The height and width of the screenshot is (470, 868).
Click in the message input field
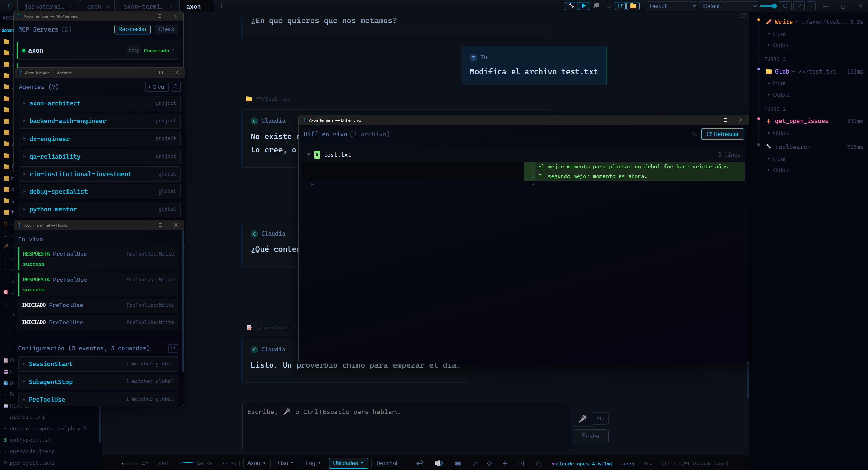click(x=406, y=427)
